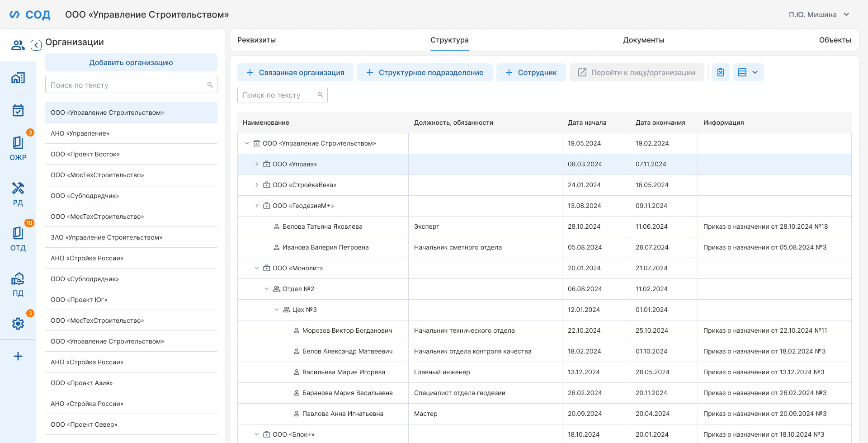This screenshot has height=443, width=868.
Task: Click delete icon in structure toolbar
Action: click(721, 72)
